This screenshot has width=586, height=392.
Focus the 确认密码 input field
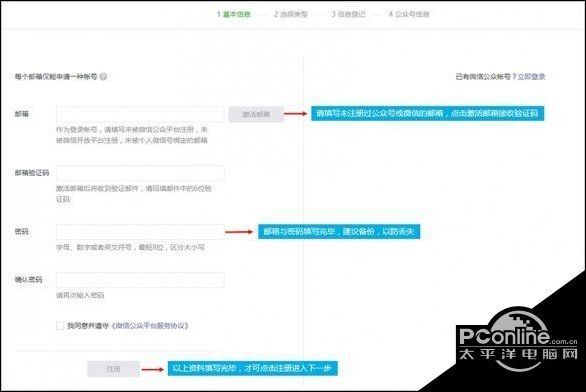(140, 280)
